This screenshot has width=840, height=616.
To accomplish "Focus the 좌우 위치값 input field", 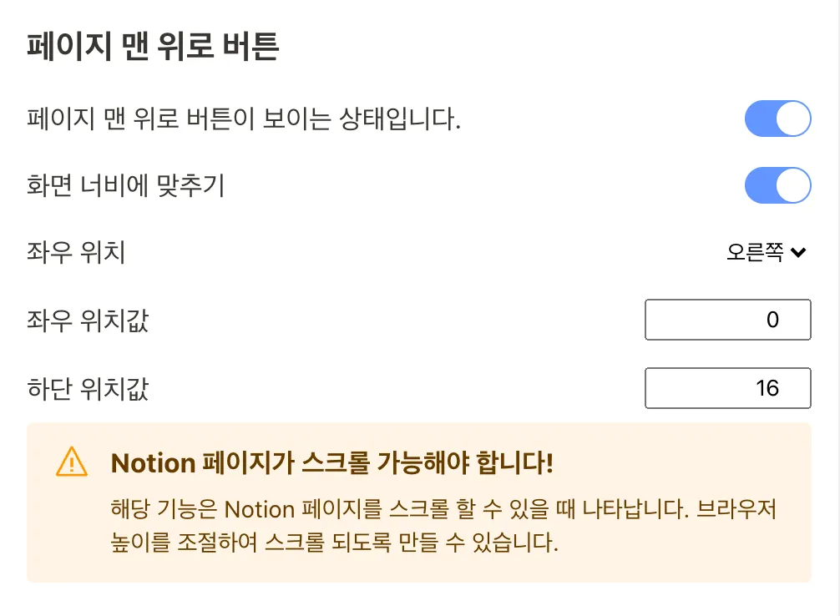I will (727, 320).
